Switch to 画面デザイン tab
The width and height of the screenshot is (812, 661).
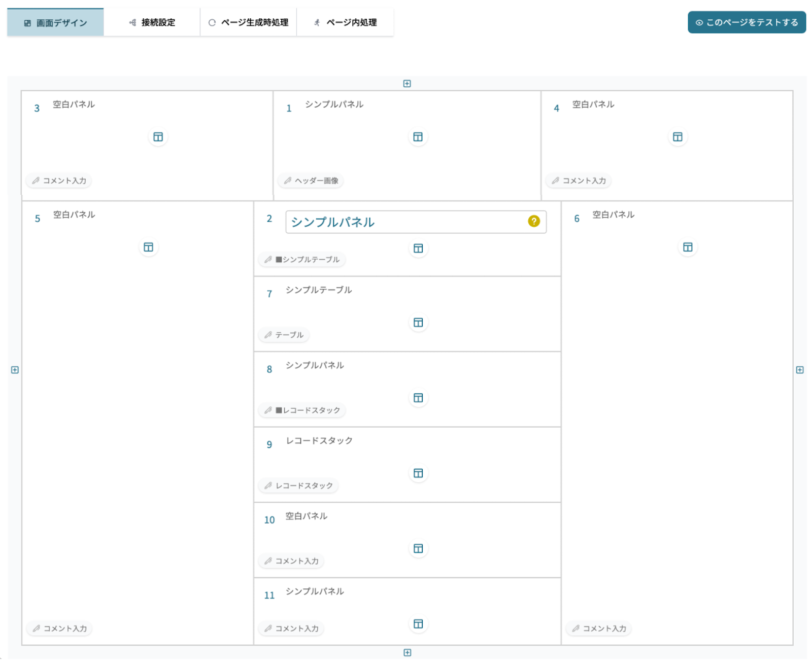click(x=55, y=22)
